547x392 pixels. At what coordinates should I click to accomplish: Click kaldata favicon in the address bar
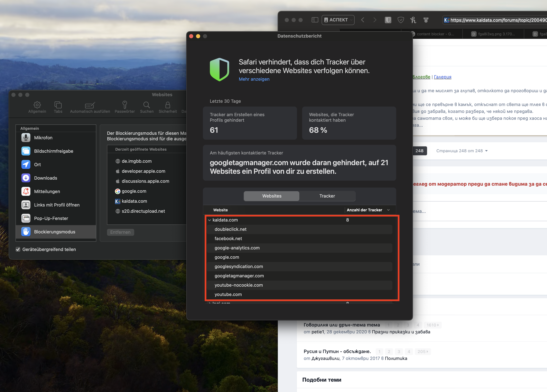click(x=447, y=20)
